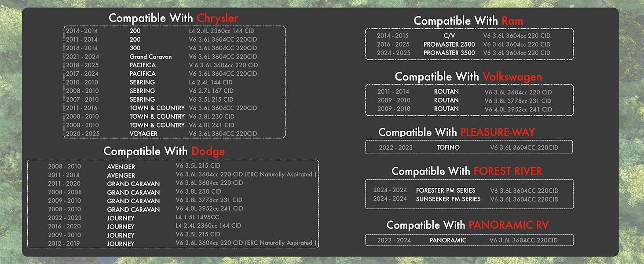
Task: Click the '2017 - 2024' PACIFICA year range
Action: pos(82,74)
